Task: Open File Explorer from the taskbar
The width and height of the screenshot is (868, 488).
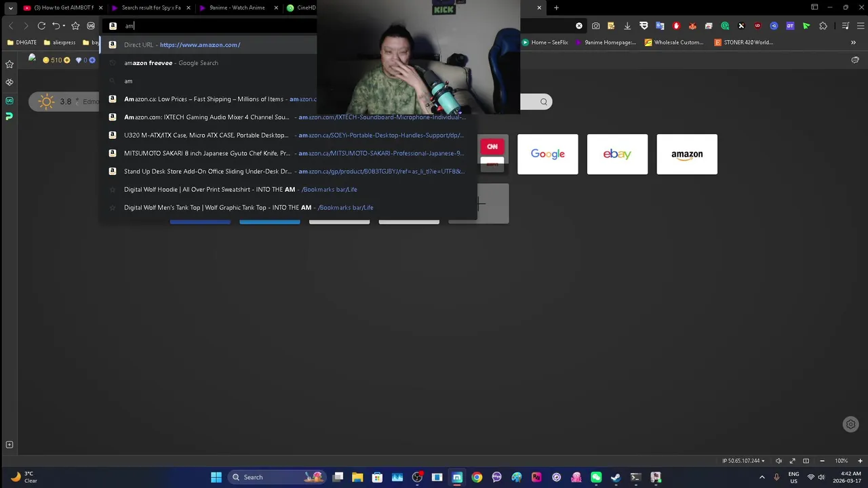Action: (357, 477)
